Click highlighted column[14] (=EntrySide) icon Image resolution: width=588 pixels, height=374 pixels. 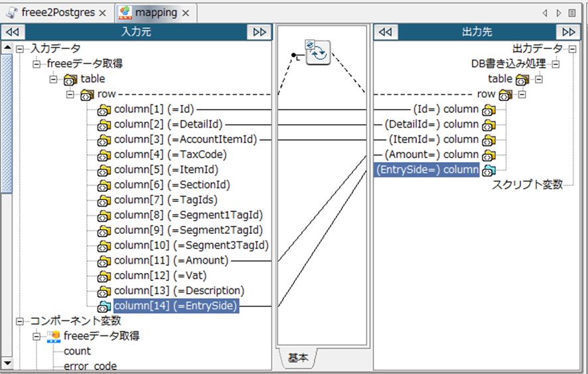(x=104, y=307)
